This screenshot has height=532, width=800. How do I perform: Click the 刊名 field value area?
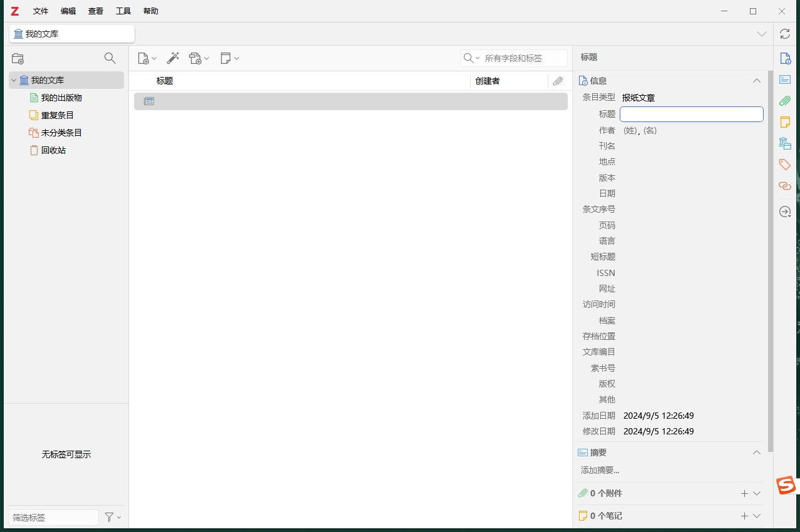click(692, 146)
